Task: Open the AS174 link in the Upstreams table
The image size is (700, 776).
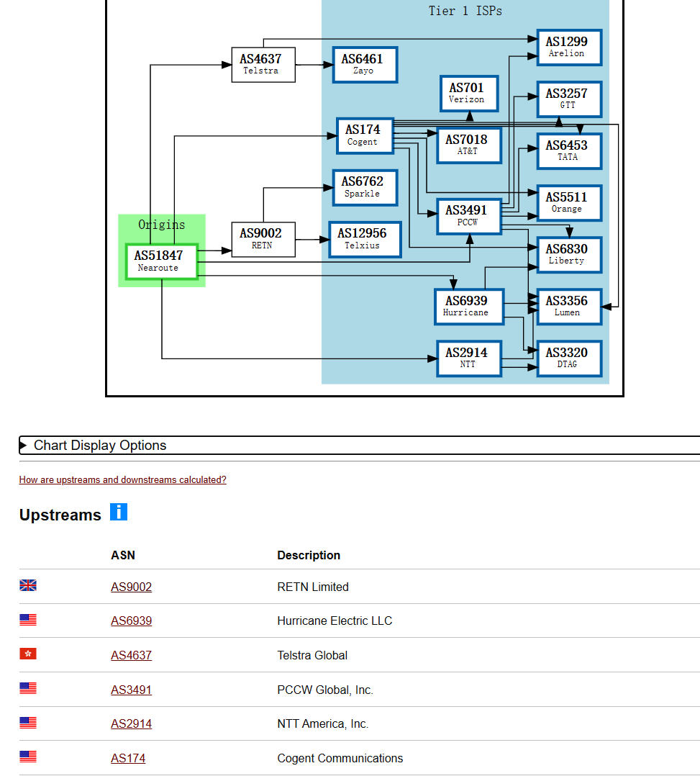Action: 128,758
